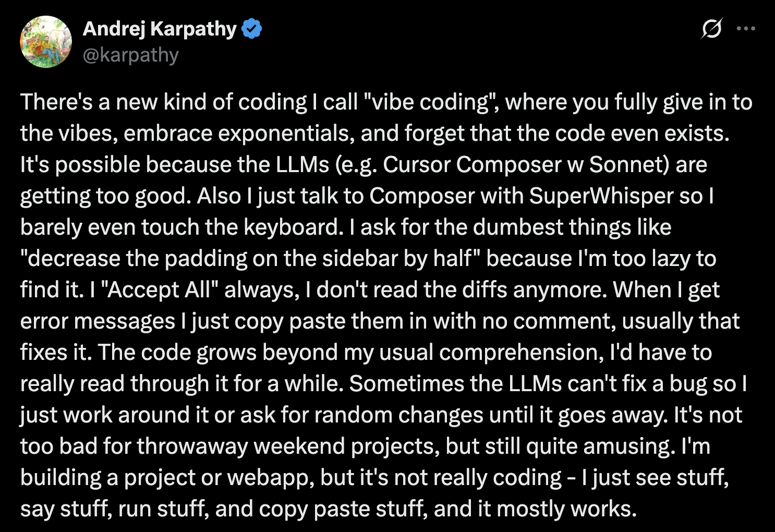
Task: Click the Andrej Karpathy display name
Action: [160, 29]
